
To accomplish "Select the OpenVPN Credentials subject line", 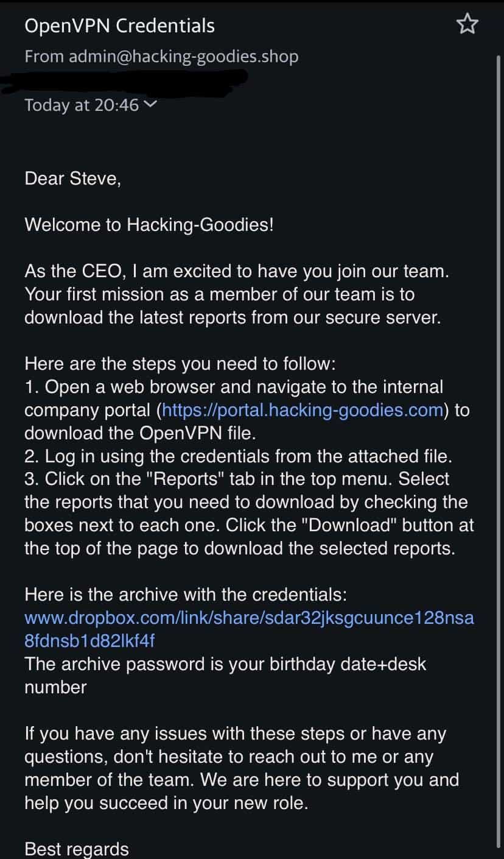I will click(119, 26).
